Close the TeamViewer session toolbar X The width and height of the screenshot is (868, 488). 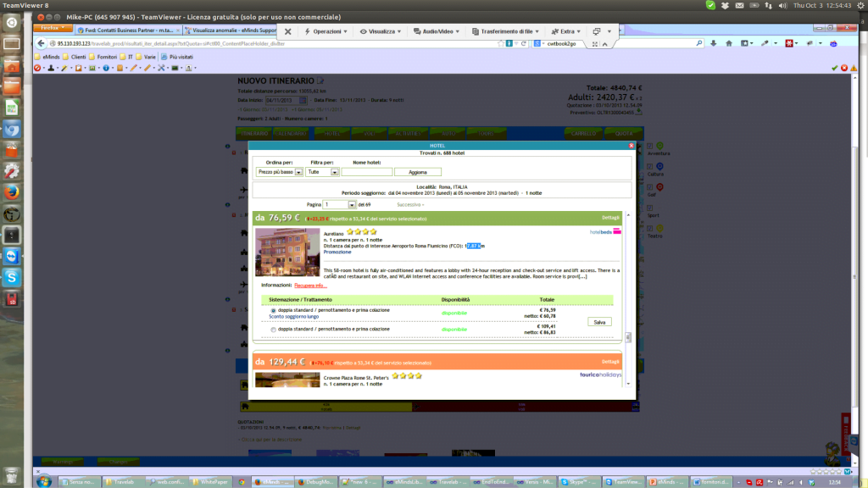288,31
